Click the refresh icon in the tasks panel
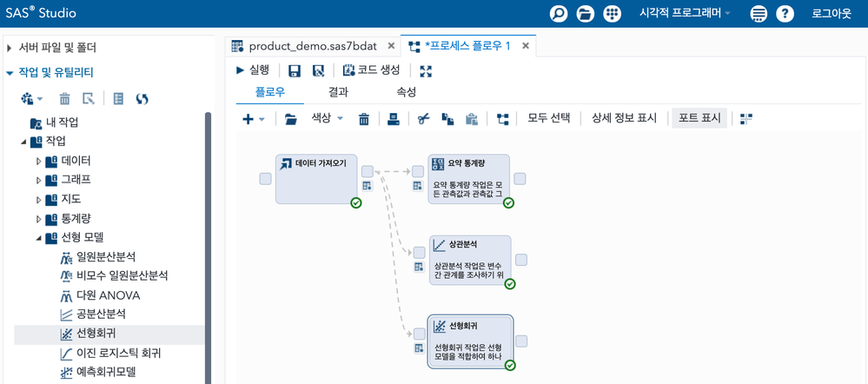Image resolution: width=868 pixels, height=384 pixels. (x=142, y=99)
